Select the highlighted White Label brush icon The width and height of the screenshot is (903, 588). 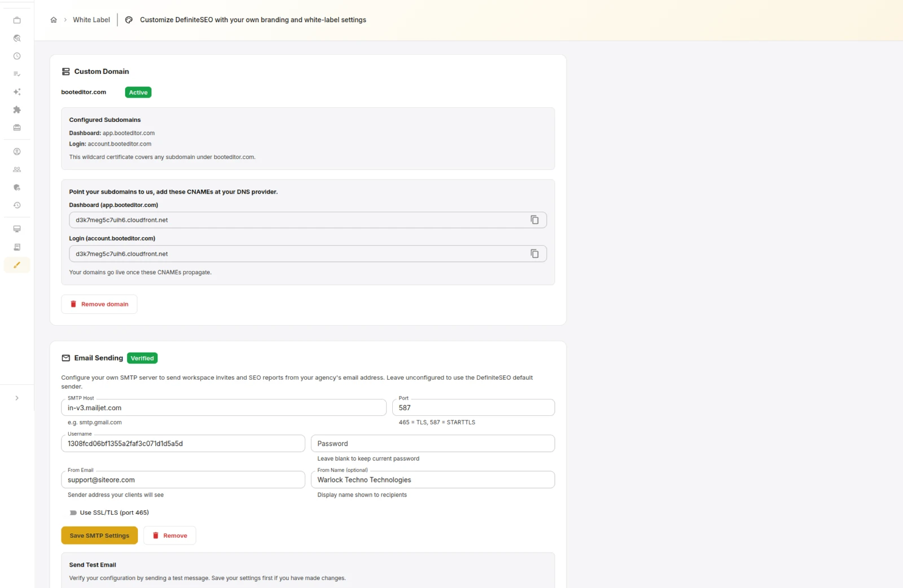click(17, 265)
